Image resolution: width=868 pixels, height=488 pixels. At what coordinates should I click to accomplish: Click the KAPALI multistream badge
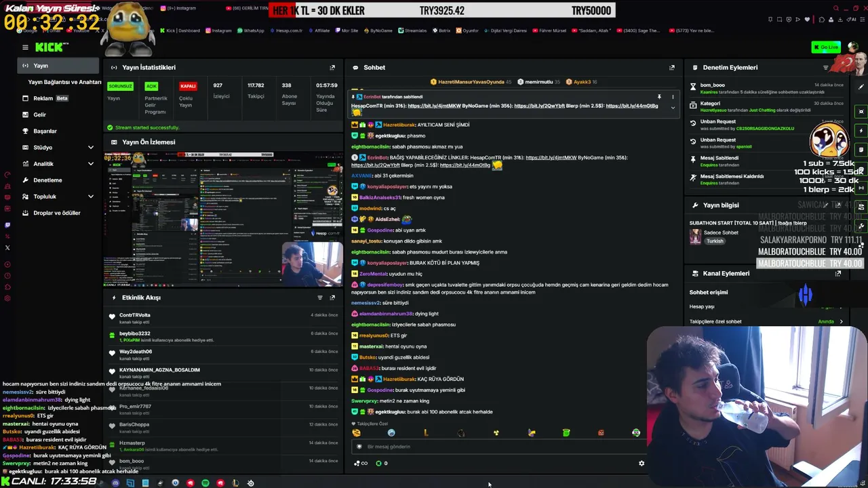pyautogui.click(x=188, y=86)
